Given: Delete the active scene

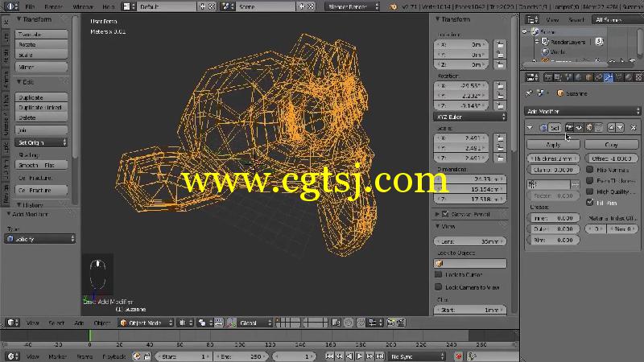Looking at the screenshot, I should [x=311, y=6].
